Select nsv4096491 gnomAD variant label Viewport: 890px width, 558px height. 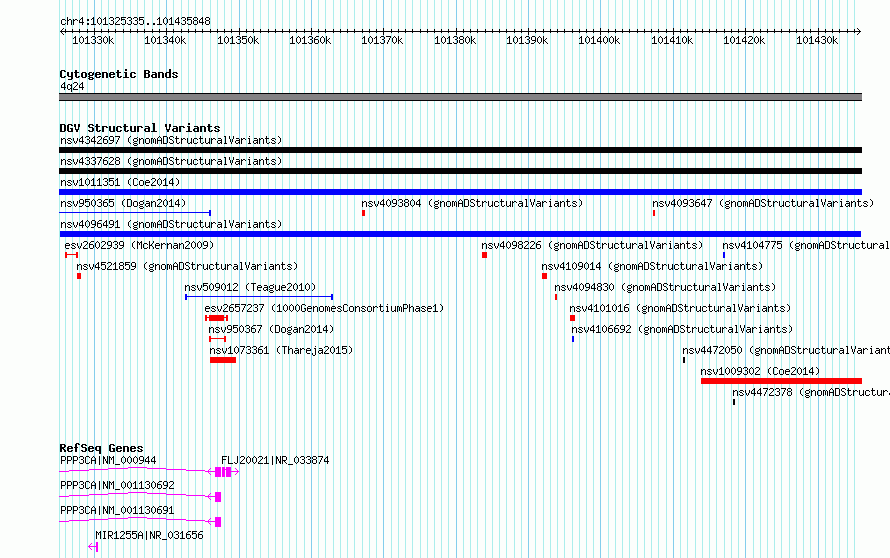tap(171, 224)
